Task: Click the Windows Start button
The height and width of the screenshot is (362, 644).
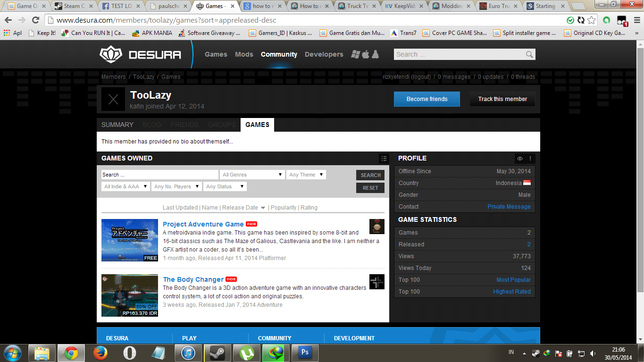Action: pyautogui.click(x=13, y=353)
